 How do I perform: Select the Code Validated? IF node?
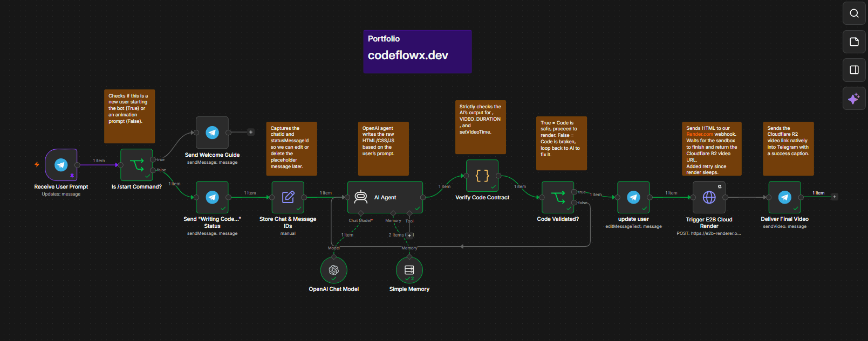click(x=558, y=197)
